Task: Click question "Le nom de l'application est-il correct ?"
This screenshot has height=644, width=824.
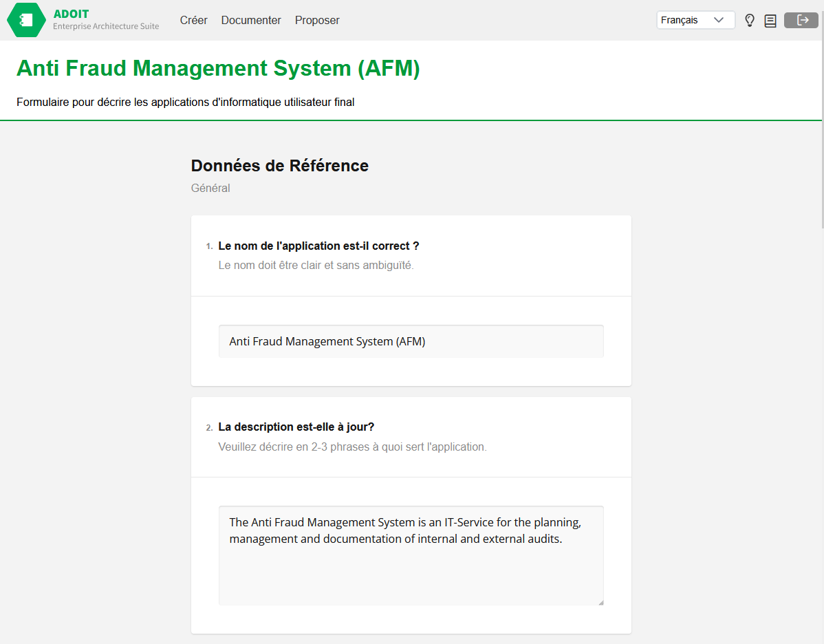Action: [318, 246]
